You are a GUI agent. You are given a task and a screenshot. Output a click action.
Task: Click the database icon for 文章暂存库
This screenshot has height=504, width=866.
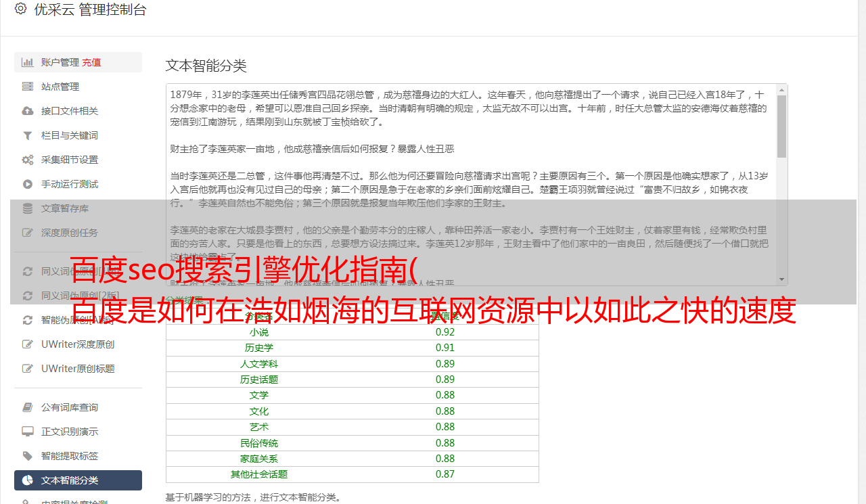pos(28,208)
